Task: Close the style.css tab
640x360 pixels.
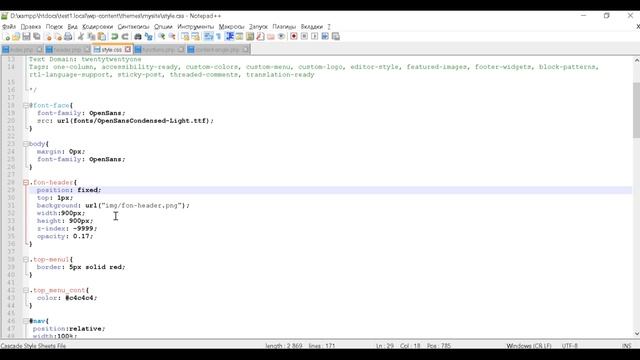Action: (x=128, y=49)
